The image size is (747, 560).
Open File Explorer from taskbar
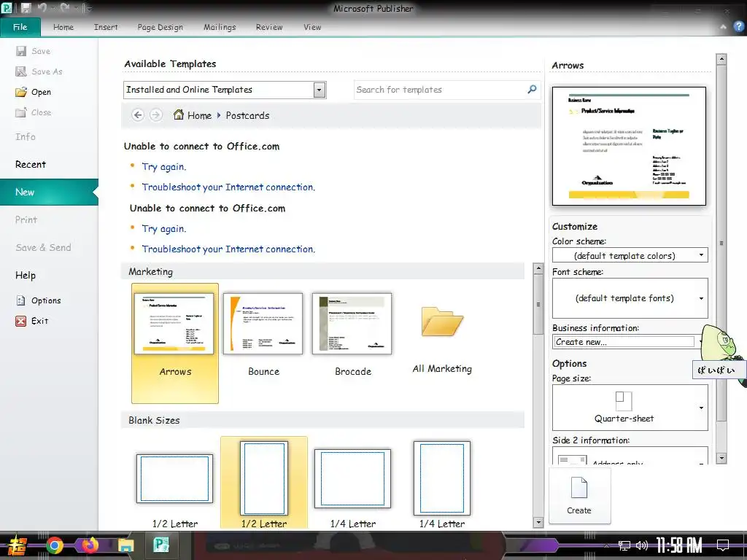tap(125, 545)
